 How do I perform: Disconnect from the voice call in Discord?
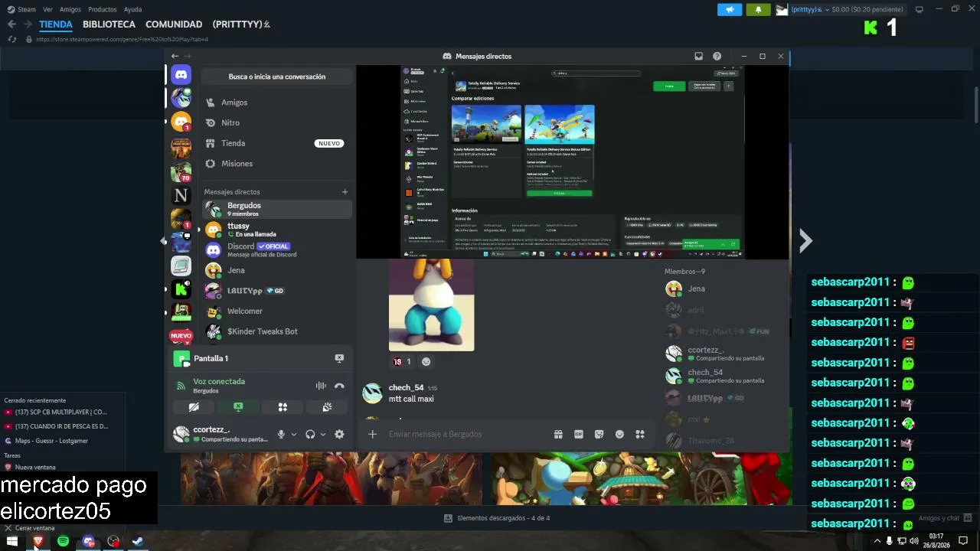coord(339,386)
